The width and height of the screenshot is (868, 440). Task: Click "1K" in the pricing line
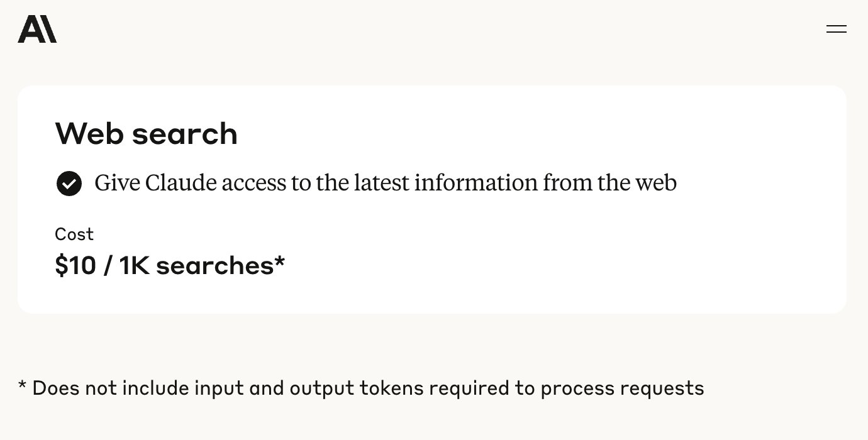pyautogui.click(x=133, y=265)
